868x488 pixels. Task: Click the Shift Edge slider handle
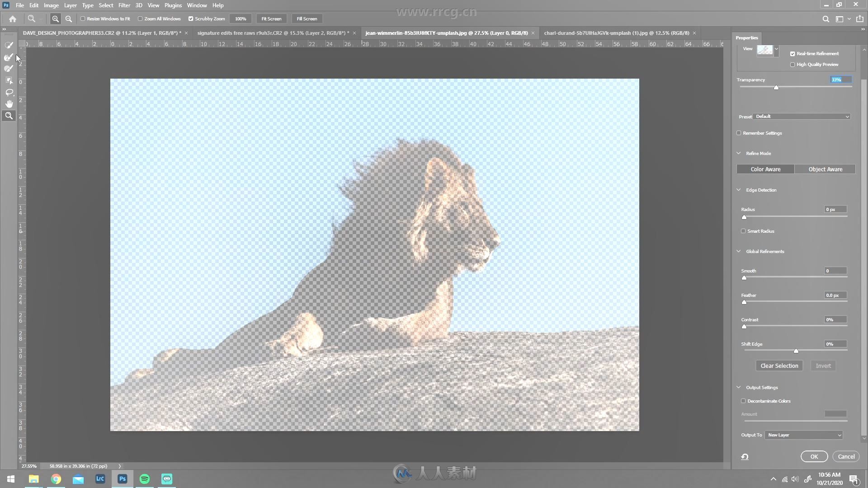click(796, 351)
